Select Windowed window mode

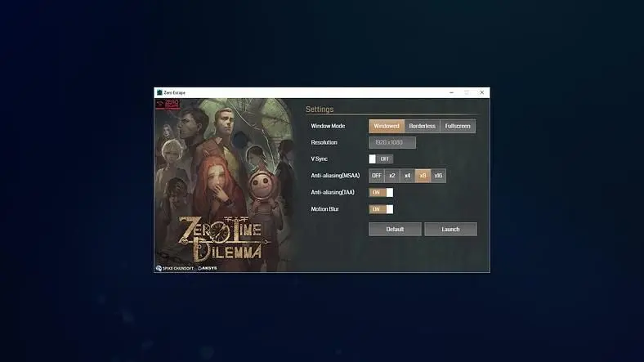(387, 126)
